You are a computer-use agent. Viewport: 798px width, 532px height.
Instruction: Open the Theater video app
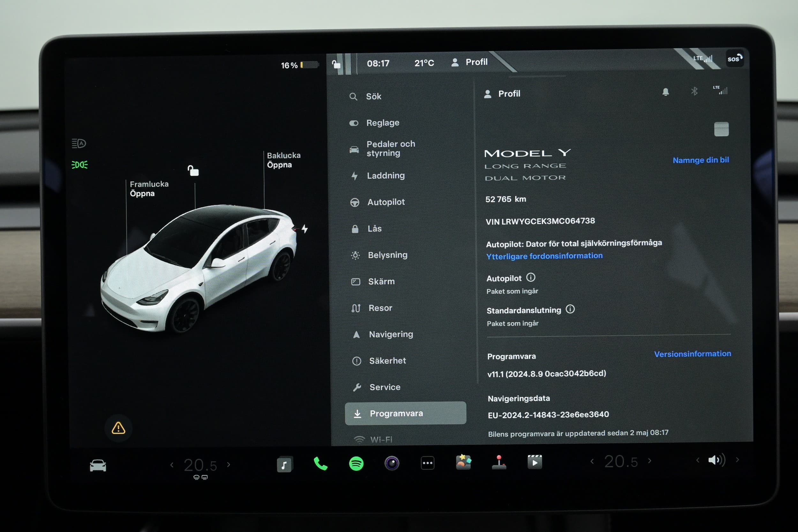535,462
